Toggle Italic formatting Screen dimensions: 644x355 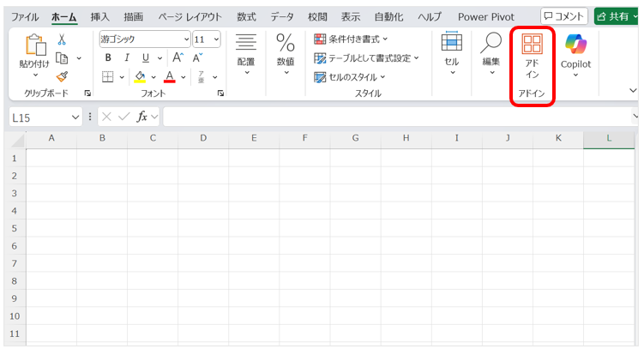[x=127, y=58]
